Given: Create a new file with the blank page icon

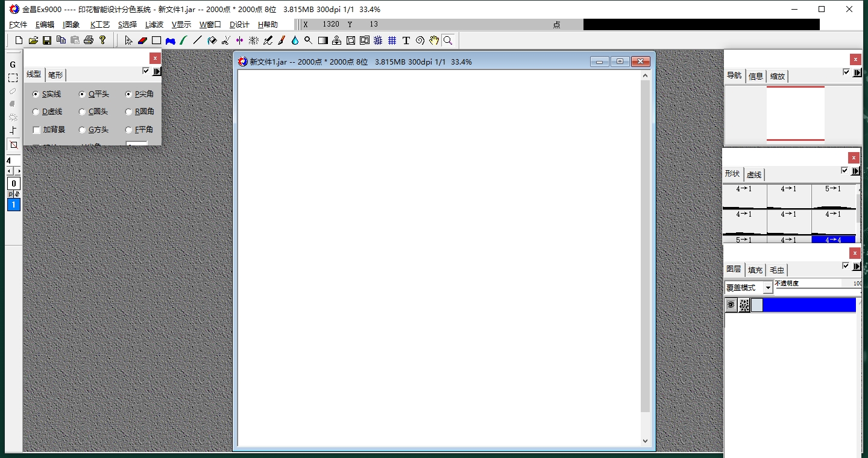Looking at the screenshot, I should (19, 40).
